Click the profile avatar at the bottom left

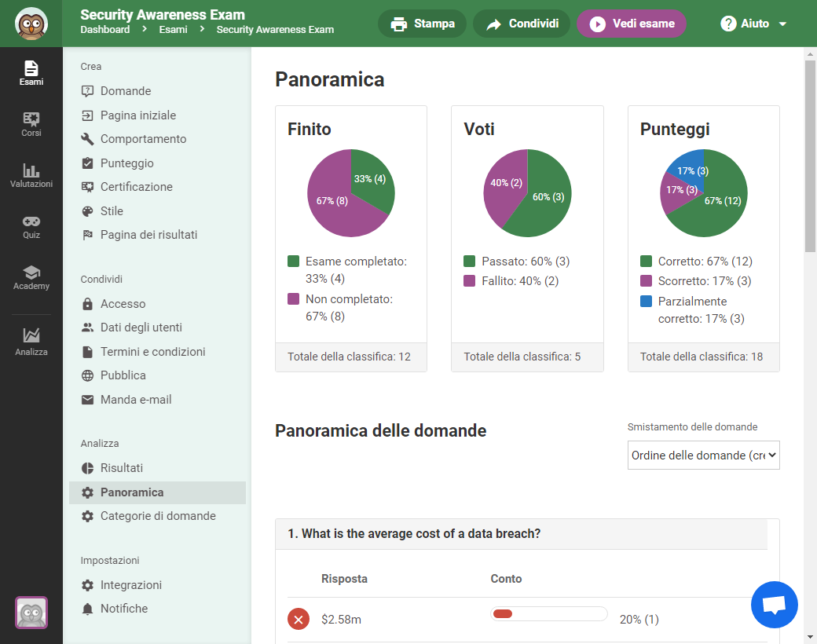pyautogui.click(x=31, y=613)
